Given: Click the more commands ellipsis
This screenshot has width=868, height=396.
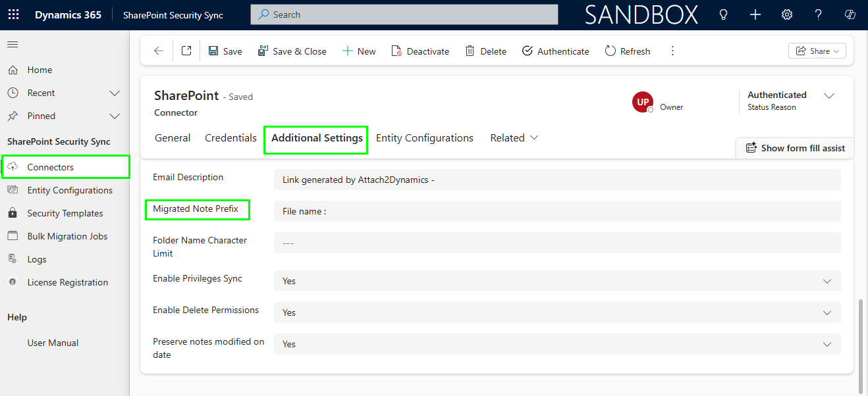Looking at the screenshot, I should 672,51.
